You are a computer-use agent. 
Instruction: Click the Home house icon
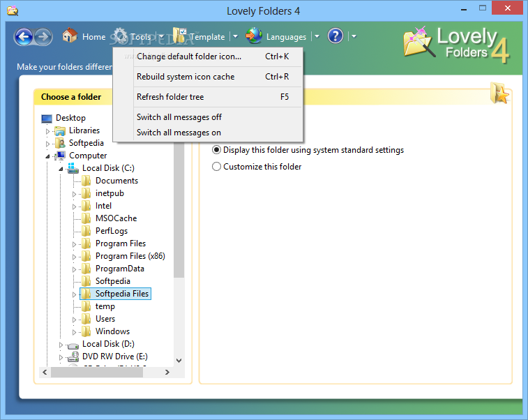(x=70, y=36)
